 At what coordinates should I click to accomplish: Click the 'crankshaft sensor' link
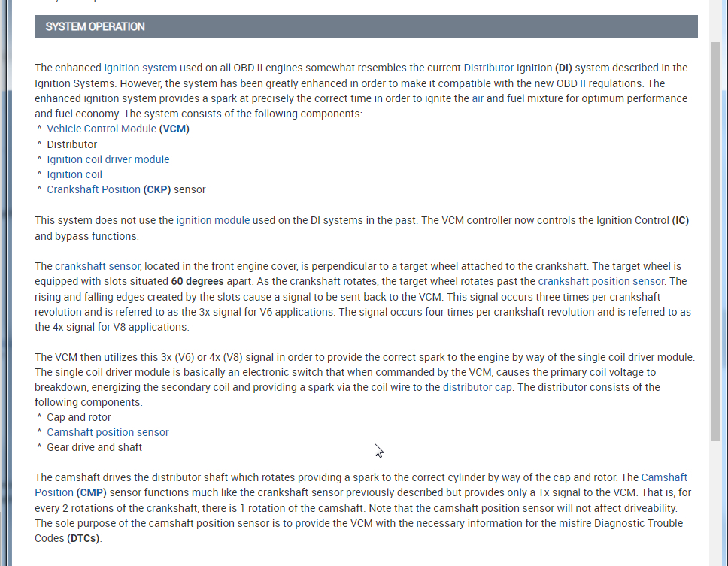pyautogui.click(x=98, y=266)
